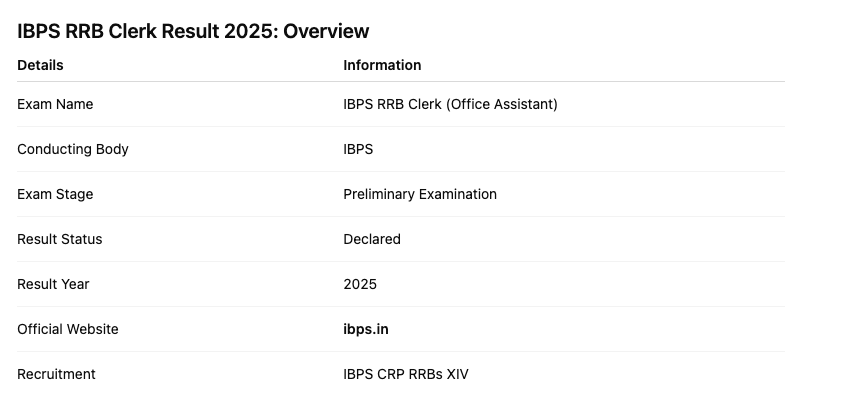The height and width of the screenshot is (419, 861).
Task: Click the Exam Name row label
Action: pos(55,104)
